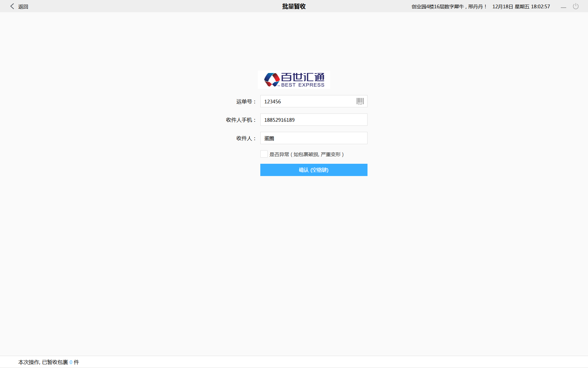The height and width of the screenshot is (368, 588).
Task: Focus the 收件人手机 phone number input
Action: [314, 120]
